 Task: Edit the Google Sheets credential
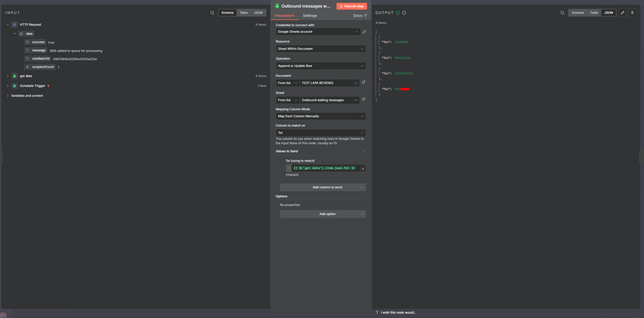(x=364, y=32)
